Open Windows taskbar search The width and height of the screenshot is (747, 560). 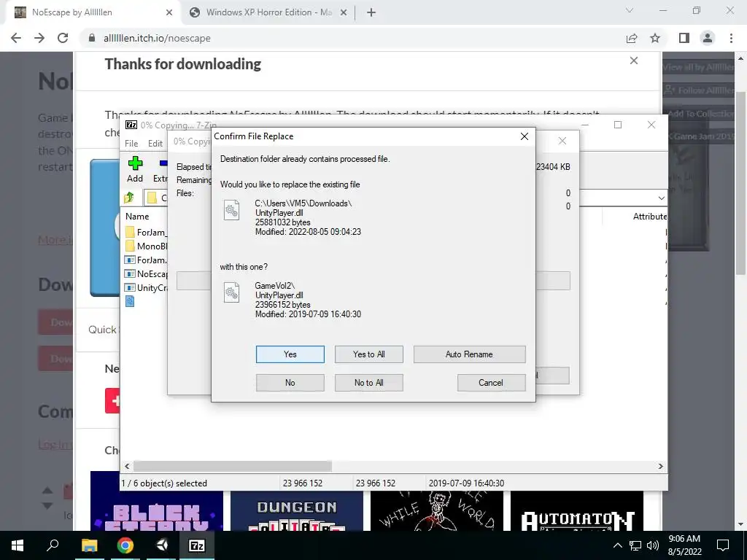coord(53,545)
